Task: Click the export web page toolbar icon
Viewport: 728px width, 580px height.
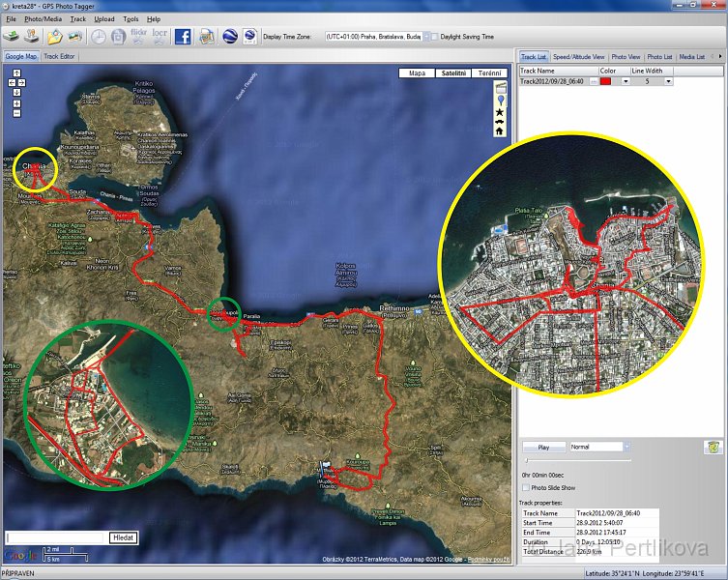Action: pos(207,36)
